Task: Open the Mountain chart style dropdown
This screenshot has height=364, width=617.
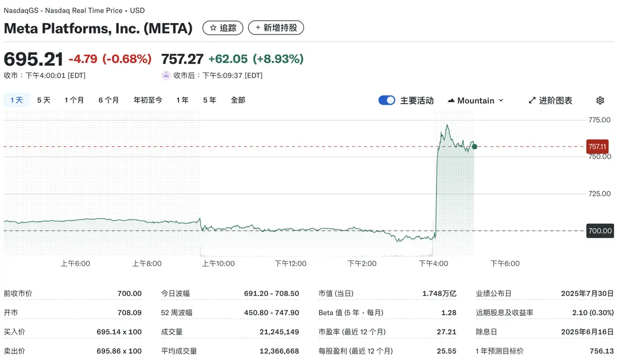Action: pyautogui.click(x=476, y=100)
